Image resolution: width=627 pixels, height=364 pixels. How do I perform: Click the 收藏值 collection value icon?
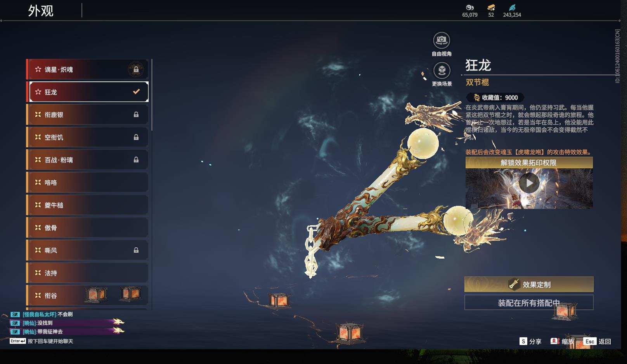click(476, 98)
